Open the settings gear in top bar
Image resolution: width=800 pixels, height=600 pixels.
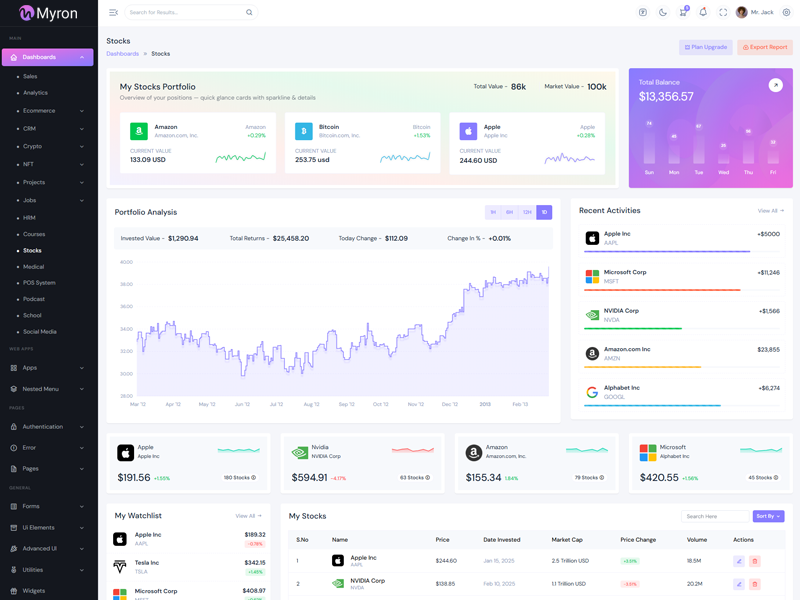pyautogui.click(x=786, y=12)
